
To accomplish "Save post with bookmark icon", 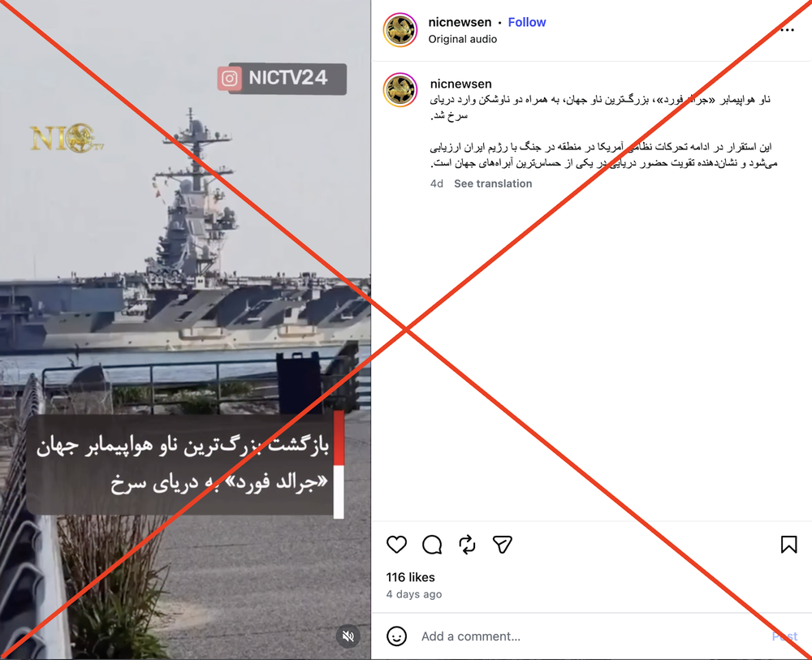I will 788,545.
